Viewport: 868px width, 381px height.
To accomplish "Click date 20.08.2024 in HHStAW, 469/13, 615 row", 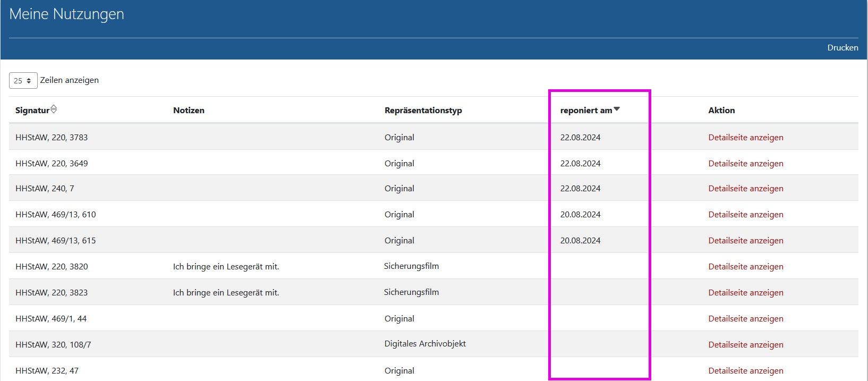I will pos(580,241).
